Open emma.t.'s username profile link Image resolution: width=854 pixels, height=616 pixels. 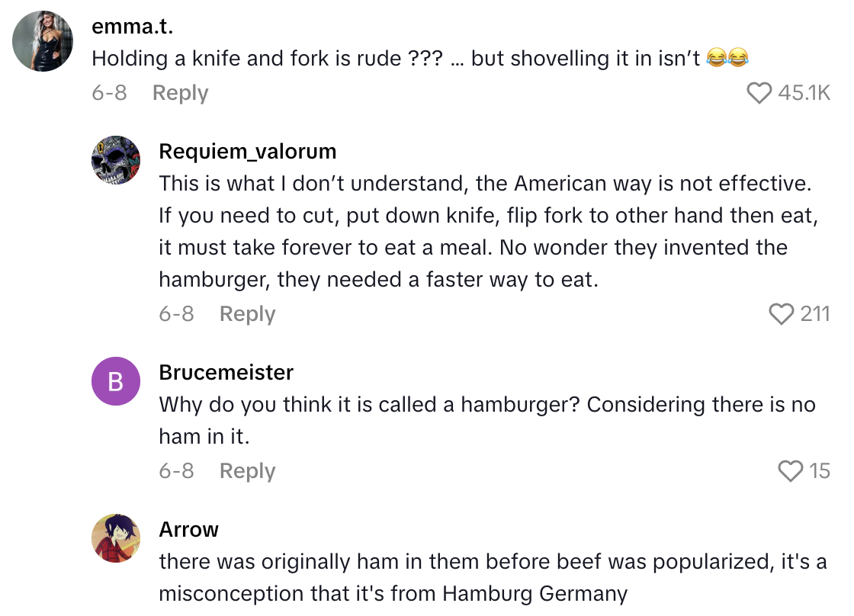[132, 26]
